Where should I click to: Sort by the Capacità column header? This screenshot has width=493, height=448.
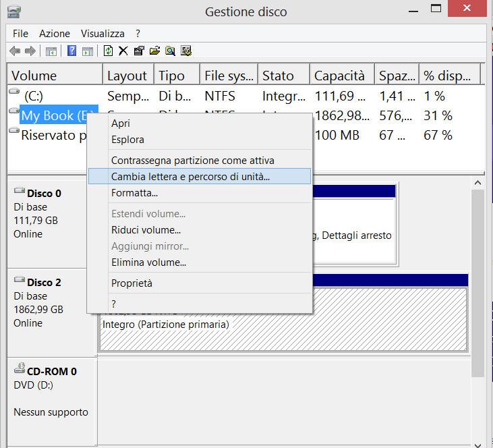pos(343,76)
